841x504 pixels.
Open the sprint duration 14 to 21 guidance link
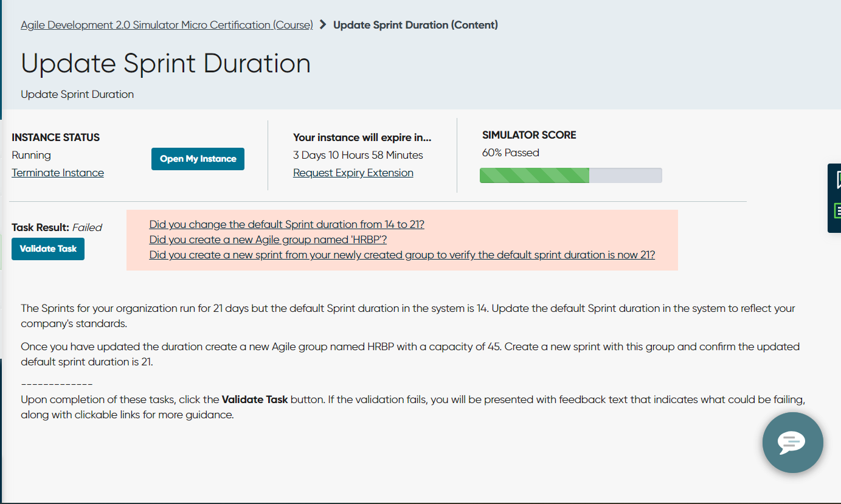click(x=286, y=224)
